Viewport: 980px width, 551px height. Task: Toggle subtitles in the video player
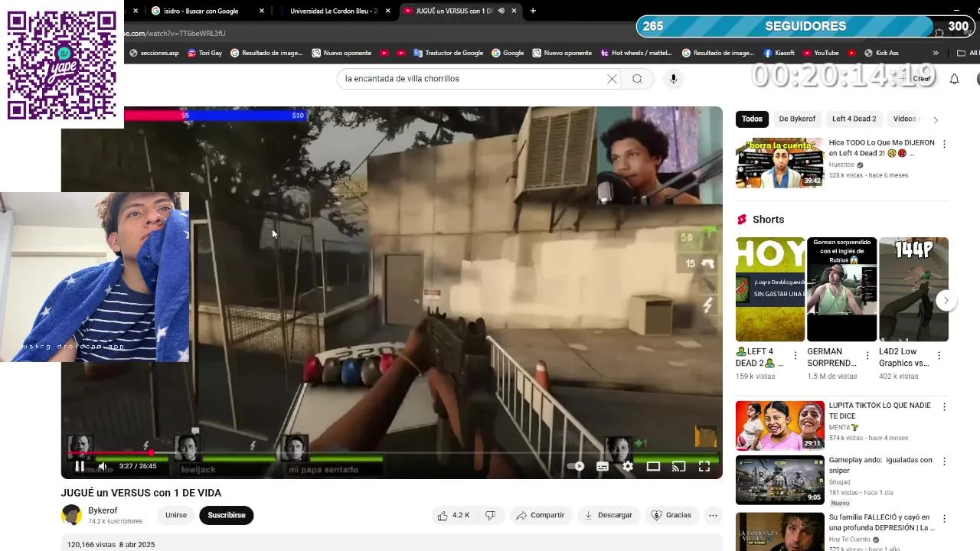coord(603,466)
